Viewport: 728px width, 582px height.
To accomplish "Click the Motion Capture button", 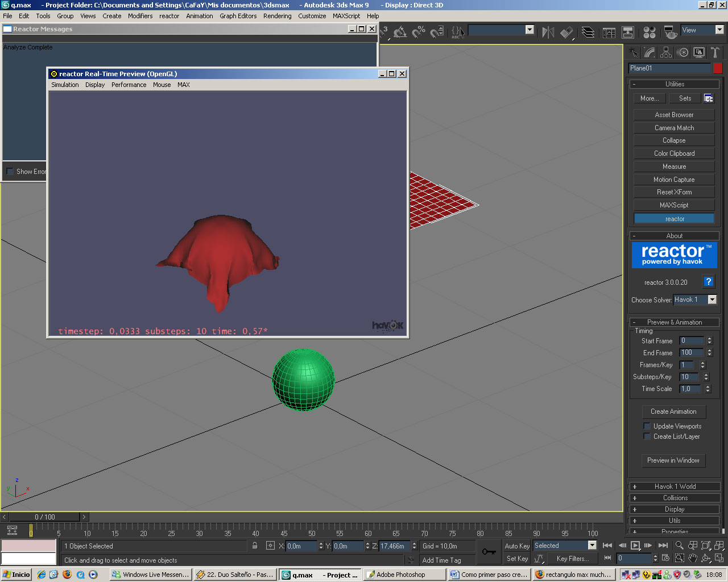I will (x=674, y=180).
